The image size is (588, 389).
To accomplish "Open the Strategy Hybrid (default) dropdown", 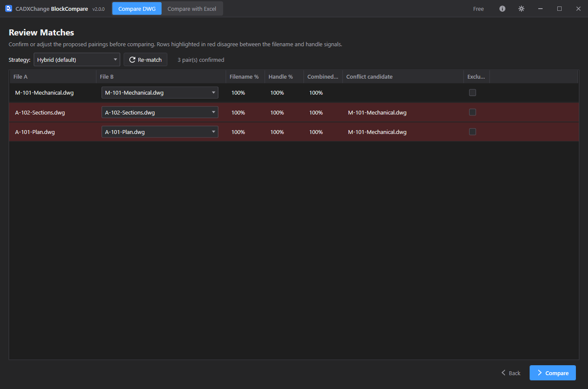I will 77,60.
